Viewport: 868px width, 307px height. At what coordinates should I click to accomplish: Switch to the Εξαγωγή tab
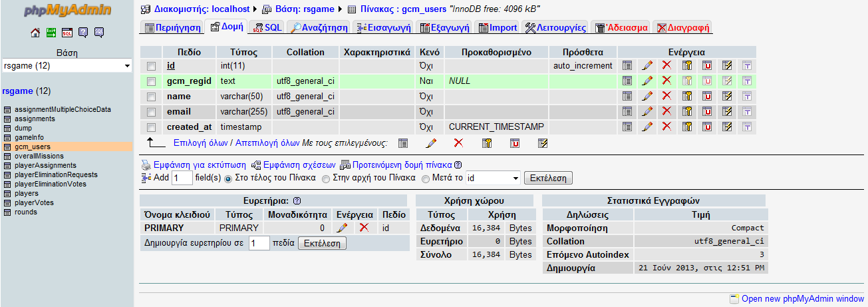click(x=444, y=27)
